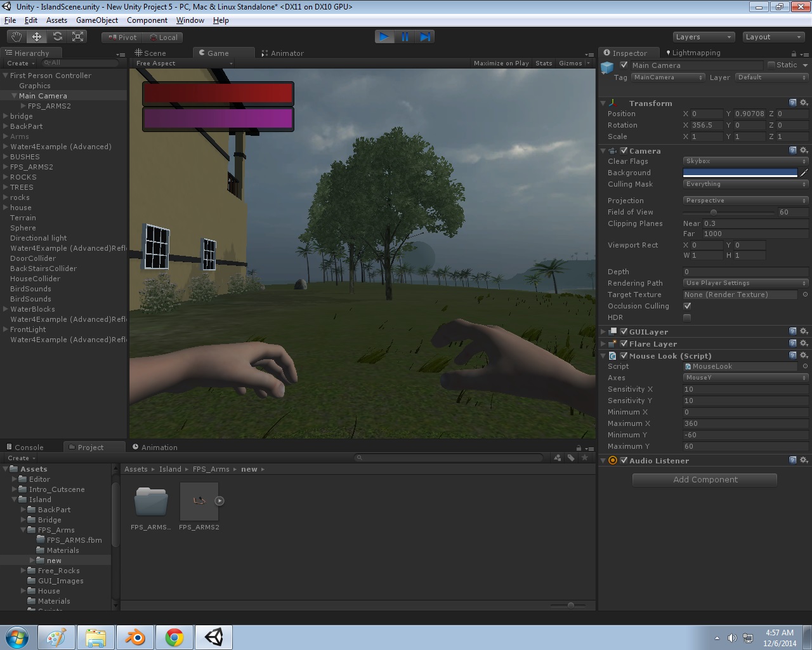
Task: Click MouseLook script object picker circle
Action: click(x=805, y=366)
